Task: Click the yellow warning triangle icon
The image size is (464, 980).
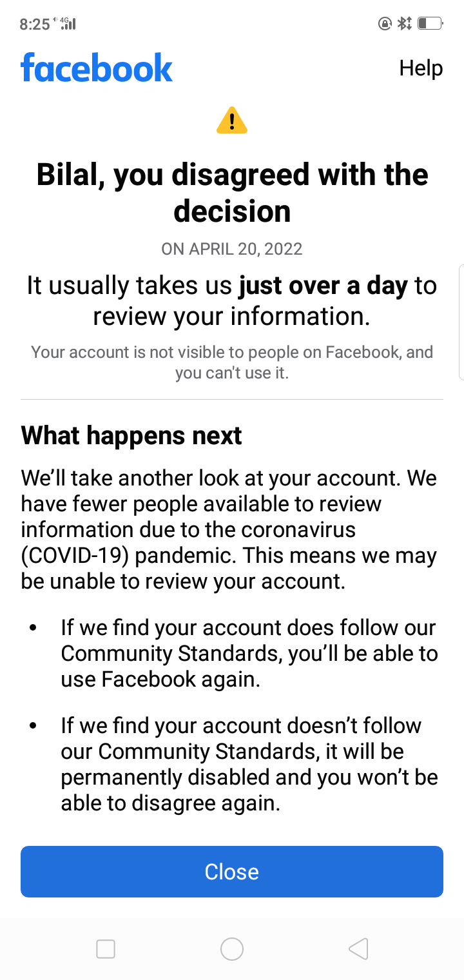Action: click(x=232, y=120)
